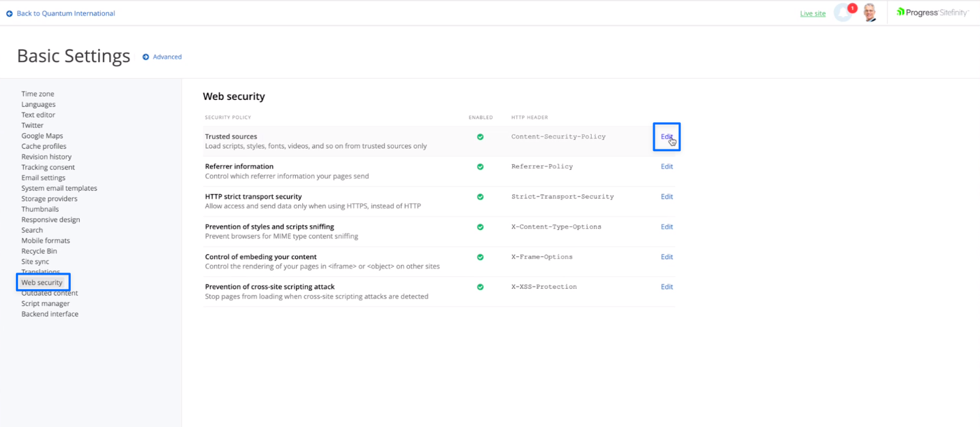Open Text editor settings
This screenshot has height=427, width=980.
point(38,115)
